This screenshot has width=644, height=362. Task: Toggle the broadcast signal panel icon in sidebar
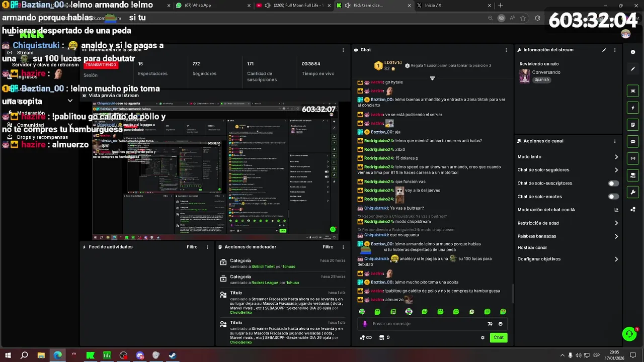click(633, 158)
